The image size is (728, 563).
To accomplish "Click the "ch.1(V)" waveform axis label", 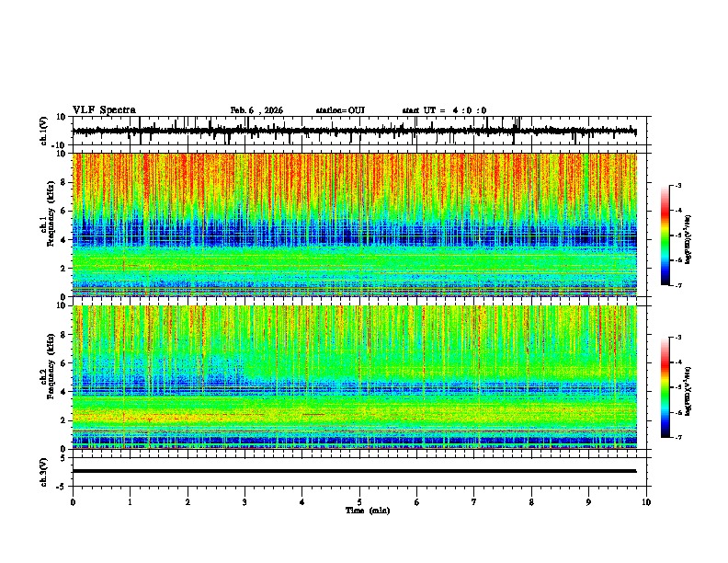I will pos(44,131).
